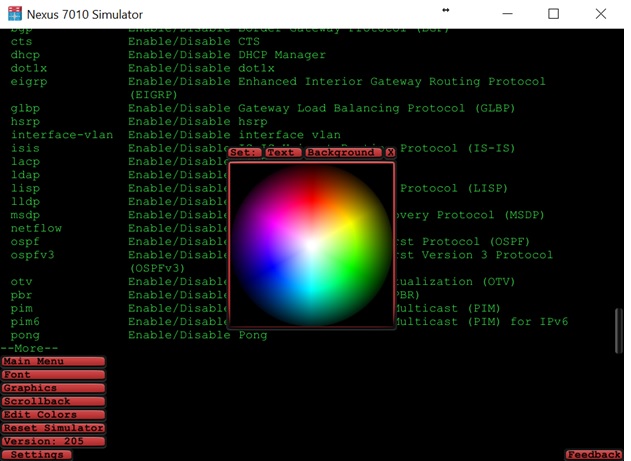Select Text as color target
The image size is (631, 461).
tap(283, 153)
